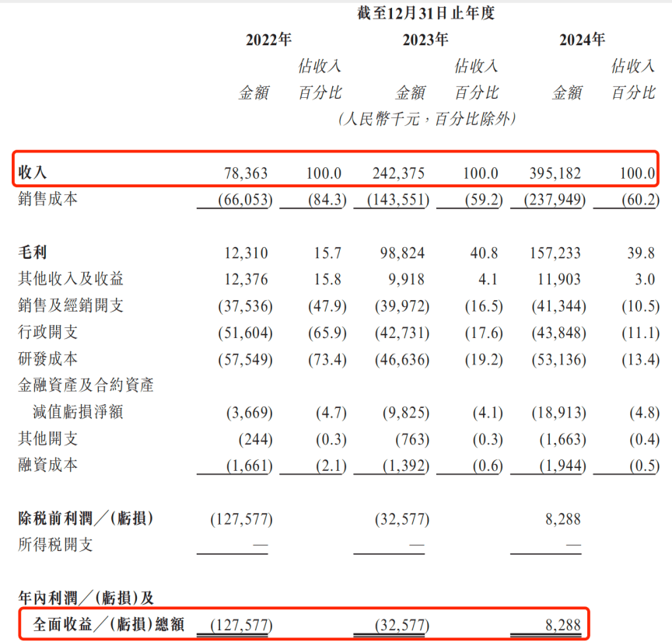Select the 毛利 row label
Image resolution: width=672 pixels, height=642 pixels.
point(32,253)
